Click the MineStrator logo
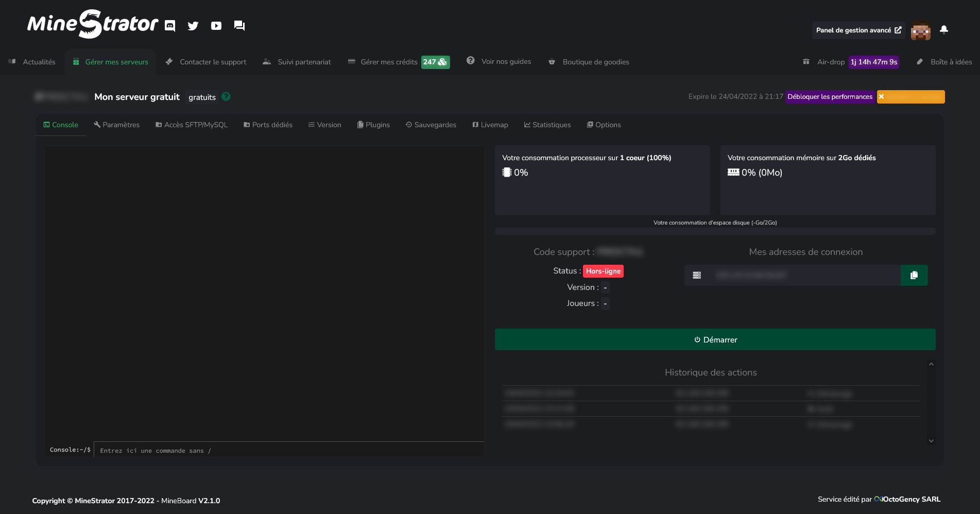This screenshot has height=514, width=980. pyautogui.click(x=93, y=24)
